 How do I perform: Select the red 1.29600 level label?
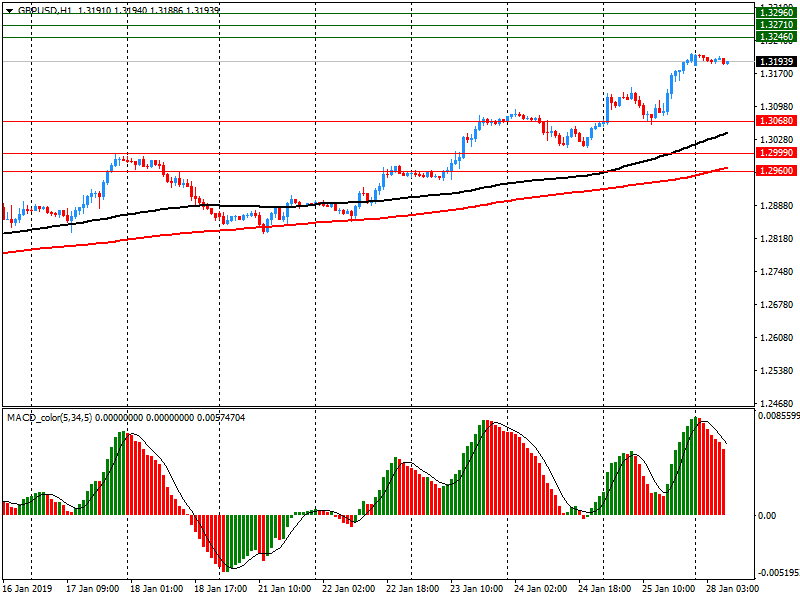(x=776, y=171)
